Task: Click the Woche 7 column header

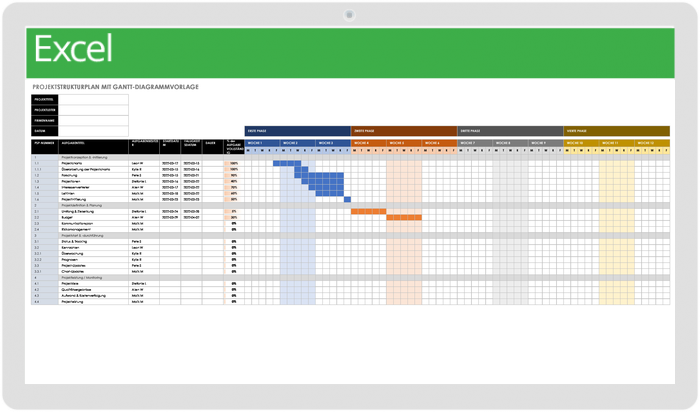Action: (475, 143)
